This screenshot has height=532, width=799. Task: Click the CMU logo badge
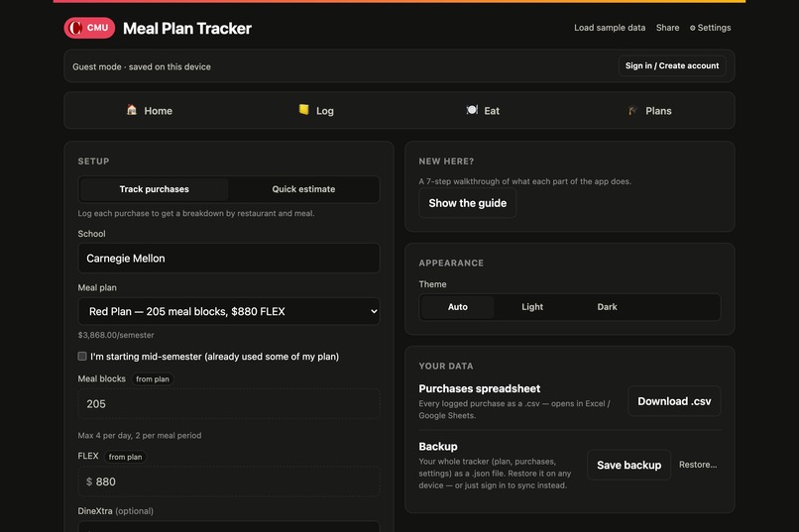pos(89,28)
